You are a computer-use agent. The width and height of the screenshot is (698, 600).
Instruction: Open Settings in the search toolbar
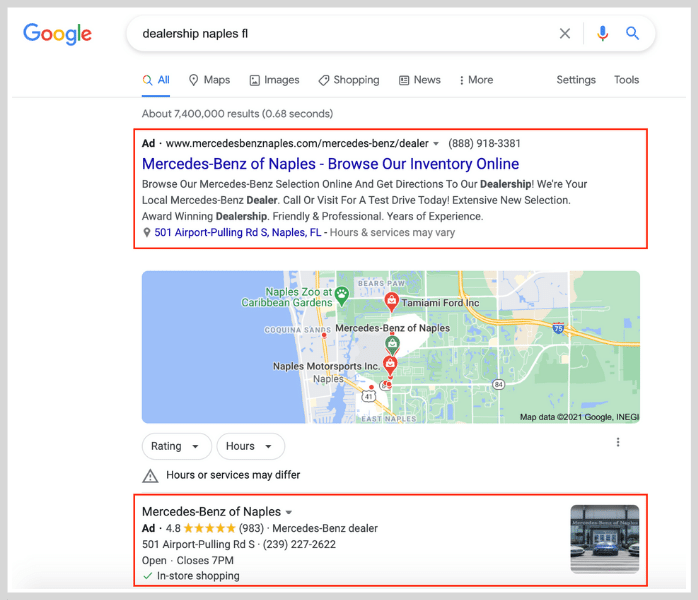(576, 80)
